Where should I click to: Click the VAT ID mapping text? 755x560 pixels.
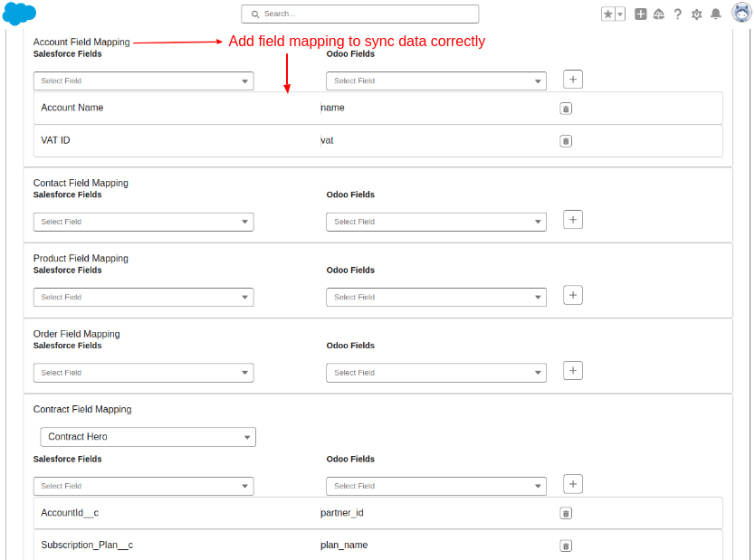click(55, 140)
